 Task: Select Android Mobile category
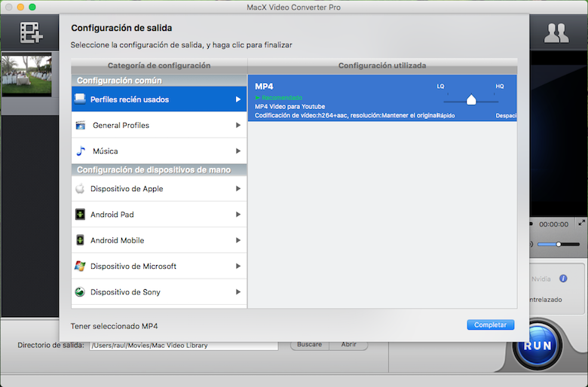159,240
